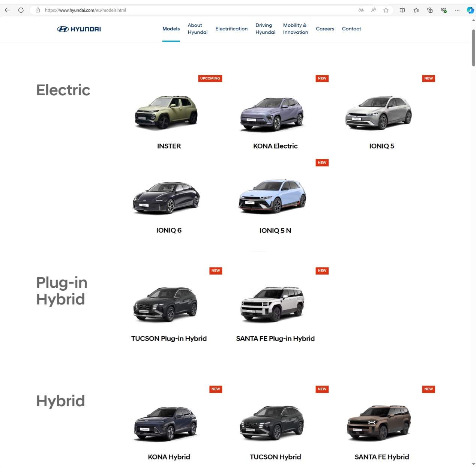Open the KONA Electric model link
The width and height of the screenshot is (476, 467).
click(275, 146)
